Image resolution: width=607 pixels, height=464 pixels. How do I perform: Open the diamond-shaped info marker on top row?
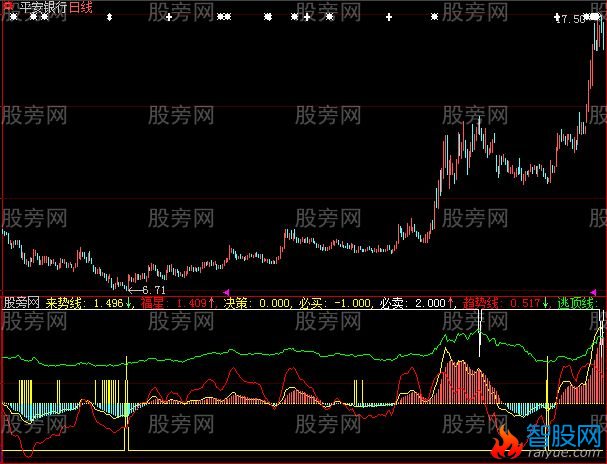(110, 17)
